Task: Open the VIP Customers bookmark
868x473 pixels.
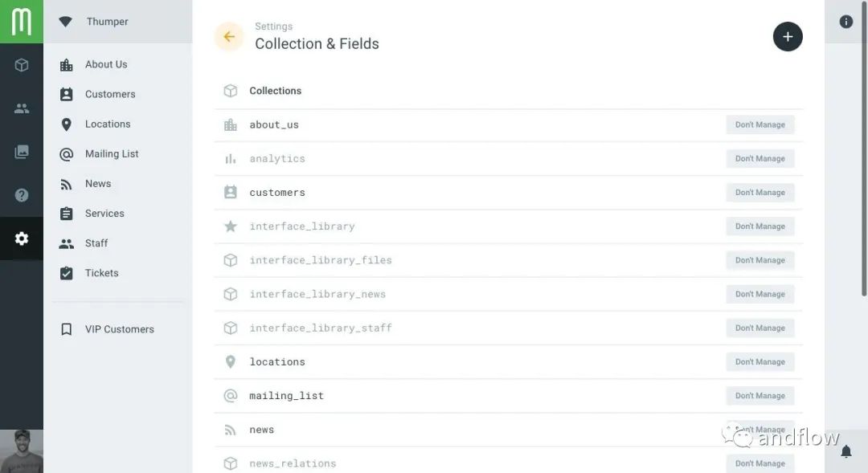Action: pyautogui.click(x=119, y=329)
